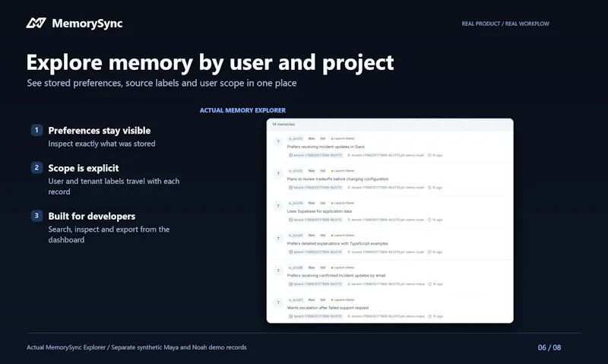
Task: Click '1h ago' timestamp on escalation memory
Action: tap(435, 316)
